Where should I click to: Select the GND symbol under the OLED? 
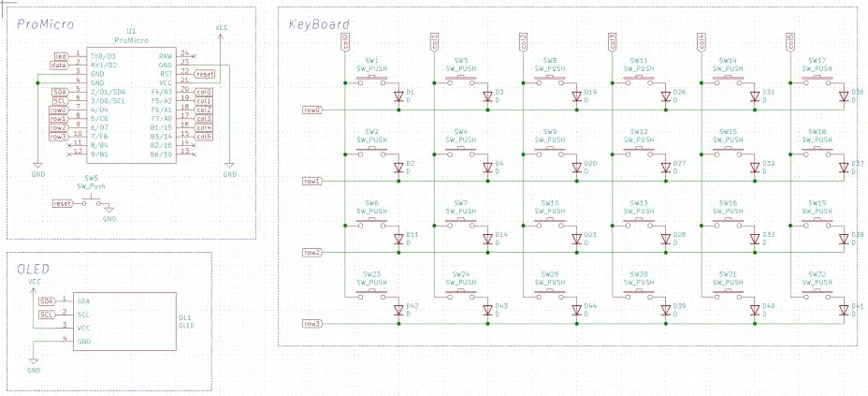[x=35, y=361]
